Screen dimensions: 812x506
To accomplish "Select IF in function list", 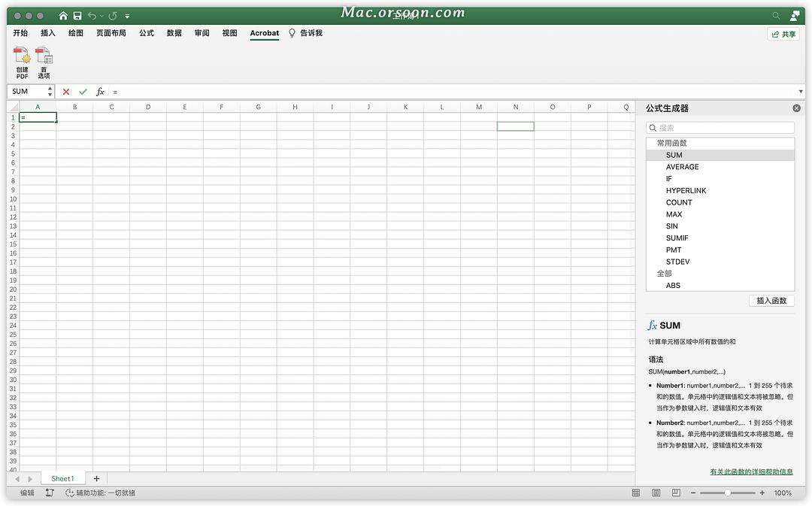I will pos(720,179).
